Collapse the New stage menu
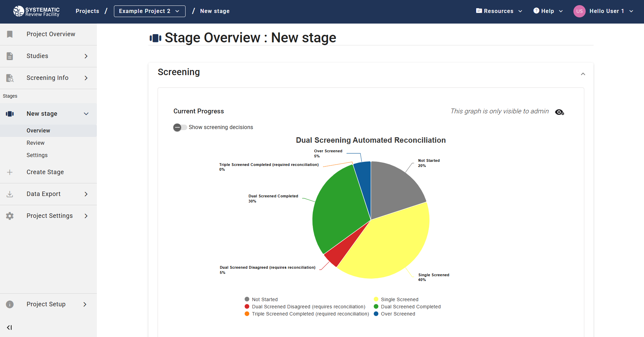The width and height of the screenshot is (644, 337). 86,113
